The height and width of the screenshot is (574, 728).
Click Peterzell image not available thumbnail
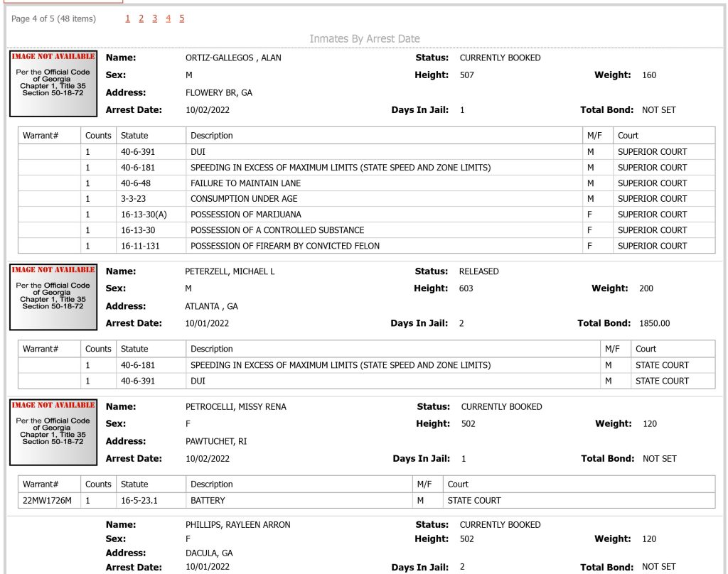click(53, 297)
